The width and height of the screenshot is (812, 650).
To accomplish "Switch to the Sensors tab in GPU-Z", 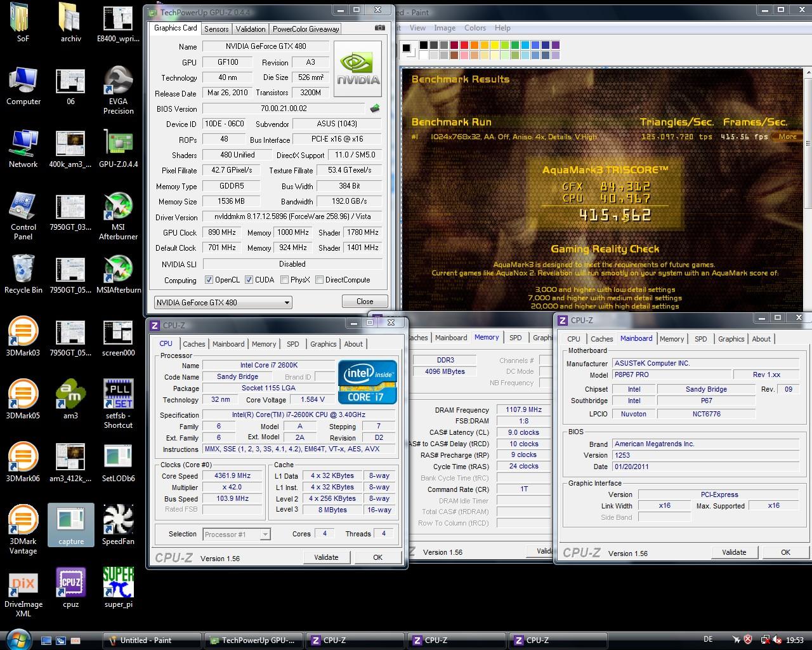I will pos(216,29).
